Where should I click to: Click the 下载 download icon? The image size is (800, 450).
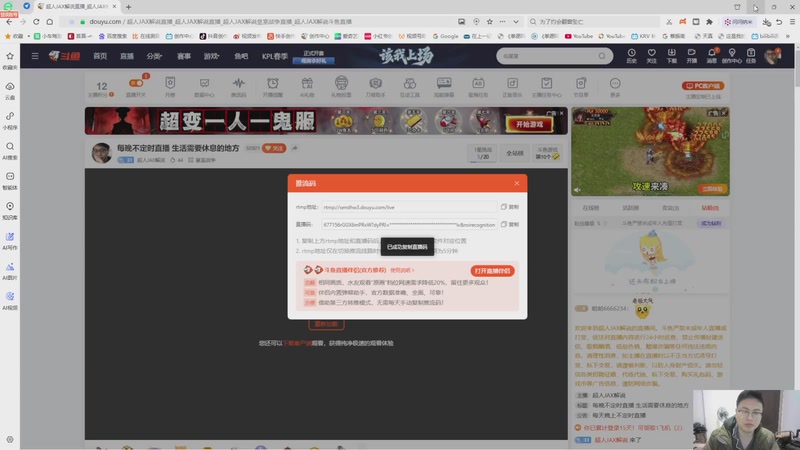click(671, 56)
